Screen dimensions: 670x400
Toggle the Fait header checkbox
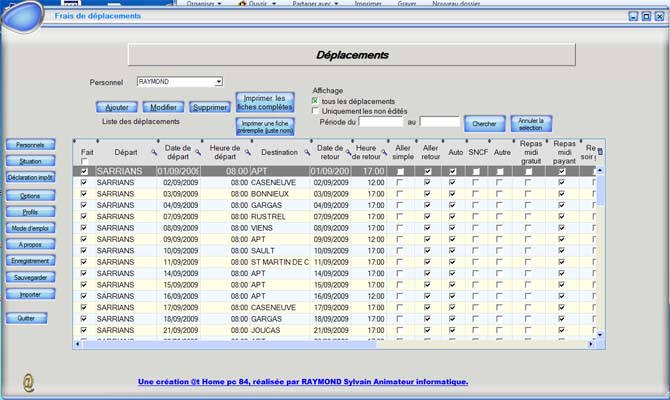click(85, 162)
